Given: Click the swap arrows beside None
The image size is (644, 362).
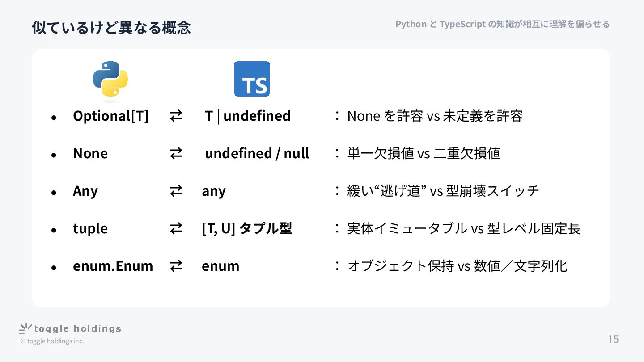Looking at the screenshot, I should coord(176,153).
